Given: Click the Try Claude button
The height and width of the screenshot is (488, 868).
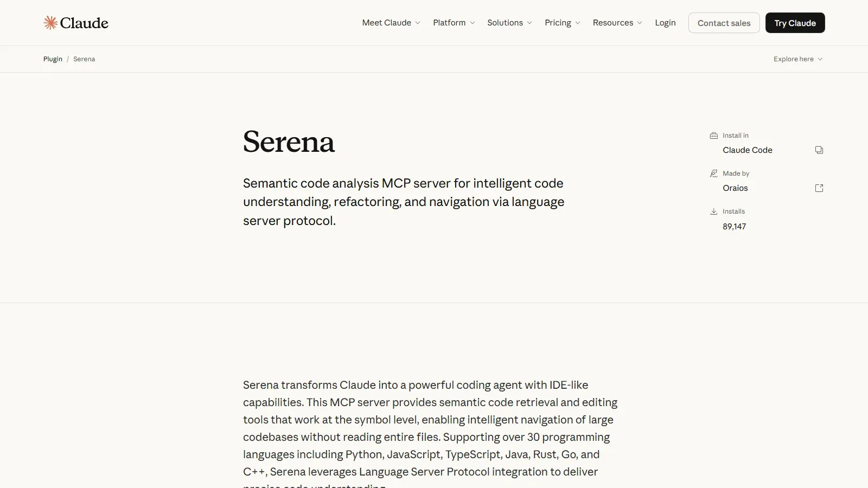Looking at the screenshot, I should tap(795, 23).
